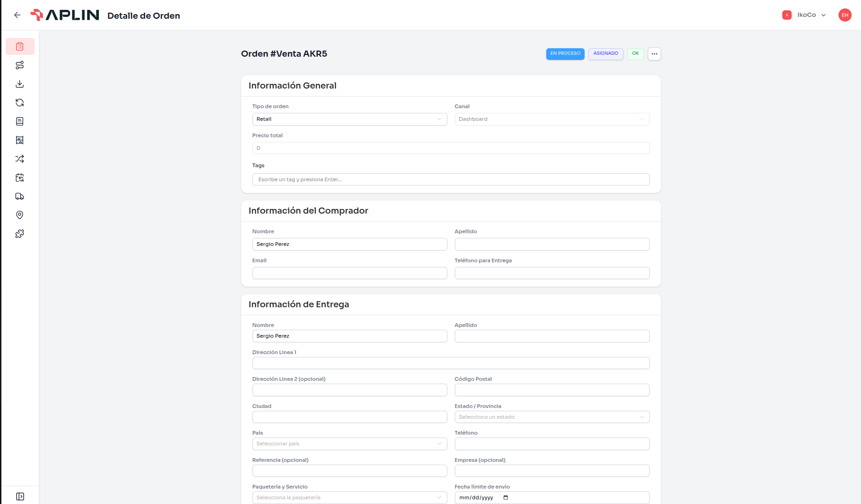Click the red IkoCo company badge
The height and width of the screenshot is (504, 861).
click(x=787, y=15)
